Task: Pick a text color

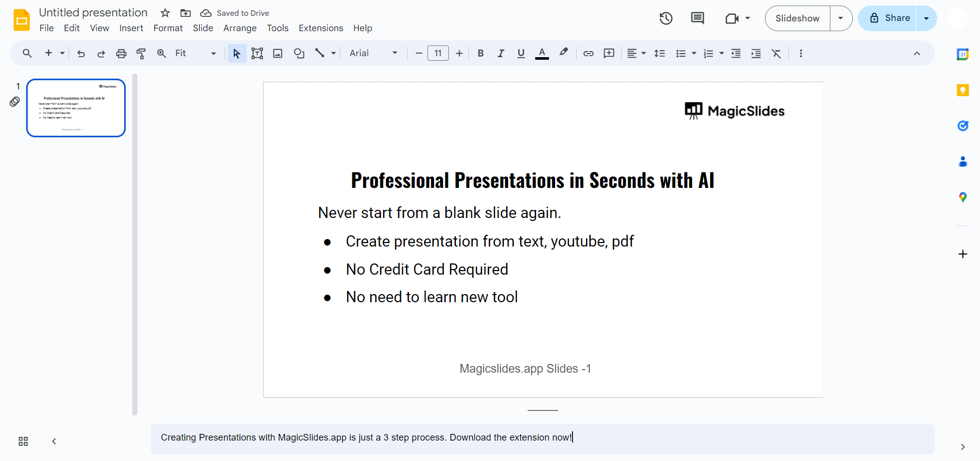Action: [x=542, y=53]
